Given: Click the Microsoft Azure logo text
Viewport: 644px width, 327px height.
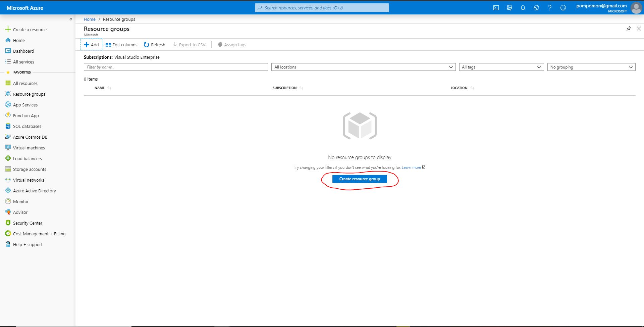Looking at the screenshot, I should tap(25, 8).
